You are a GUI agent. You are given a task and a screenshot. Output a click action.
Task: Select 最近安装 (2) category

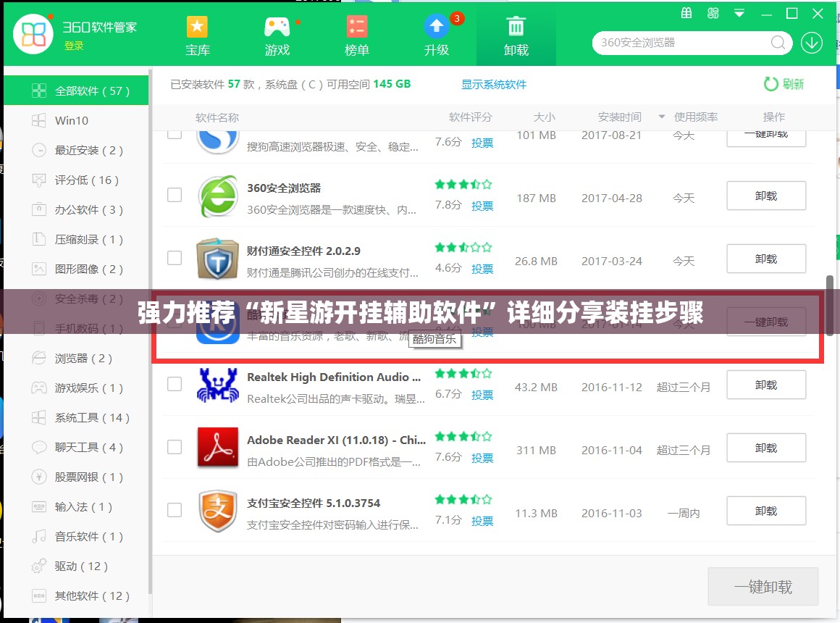pyautogui.click(x=76, y=150)
